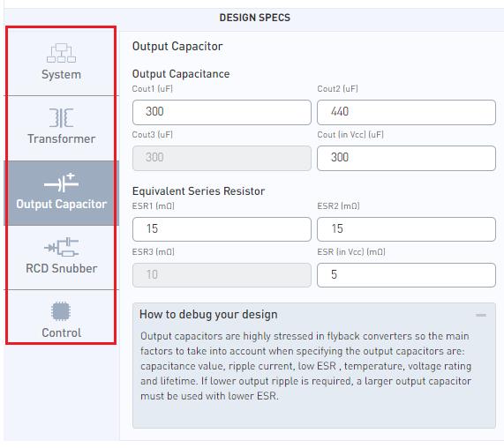Viewport: 504px width, 448px height.
Task: Click the disabled ESR3 field
Action: point(222,275)
